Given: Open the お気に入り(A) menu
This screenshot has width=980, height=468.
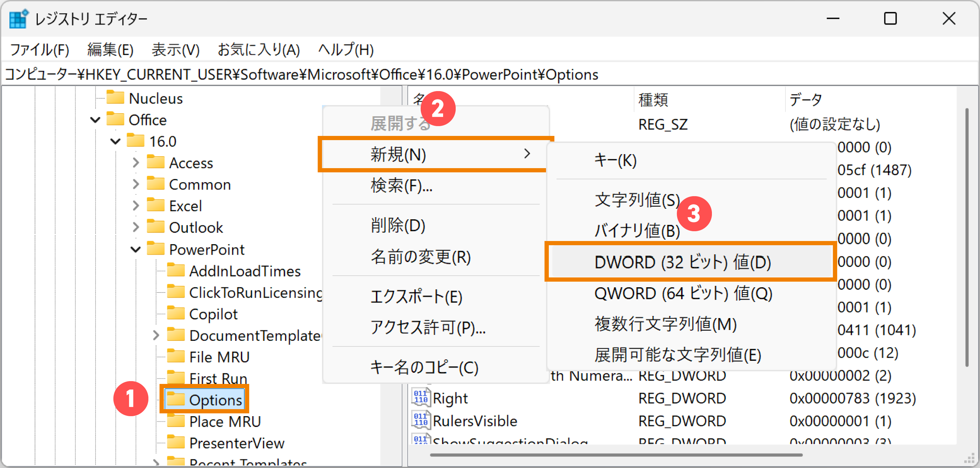Looking at the screenshot, I should click(x=258, y=49).
